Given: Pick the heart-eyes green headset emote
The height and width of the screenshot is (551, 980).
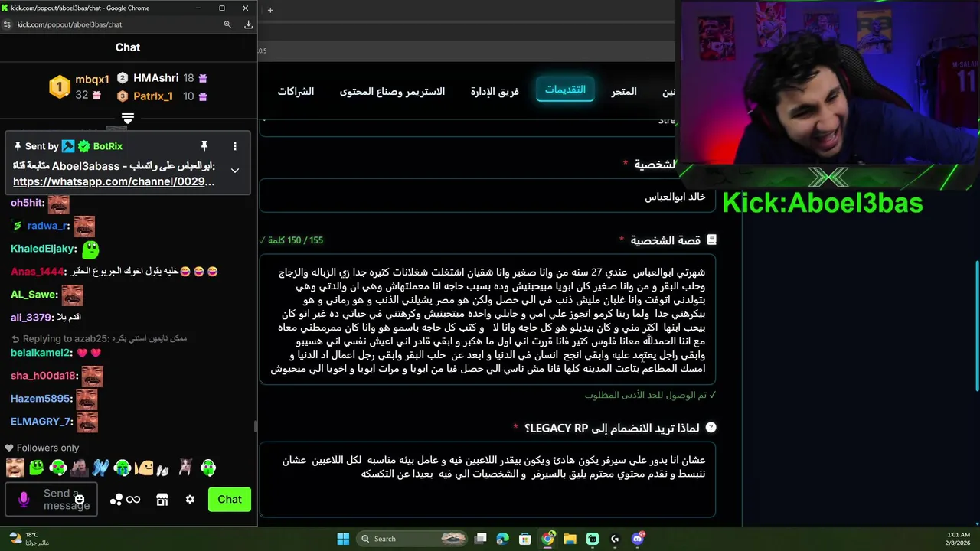Looking at the screenshot, I should click(58, 467).
